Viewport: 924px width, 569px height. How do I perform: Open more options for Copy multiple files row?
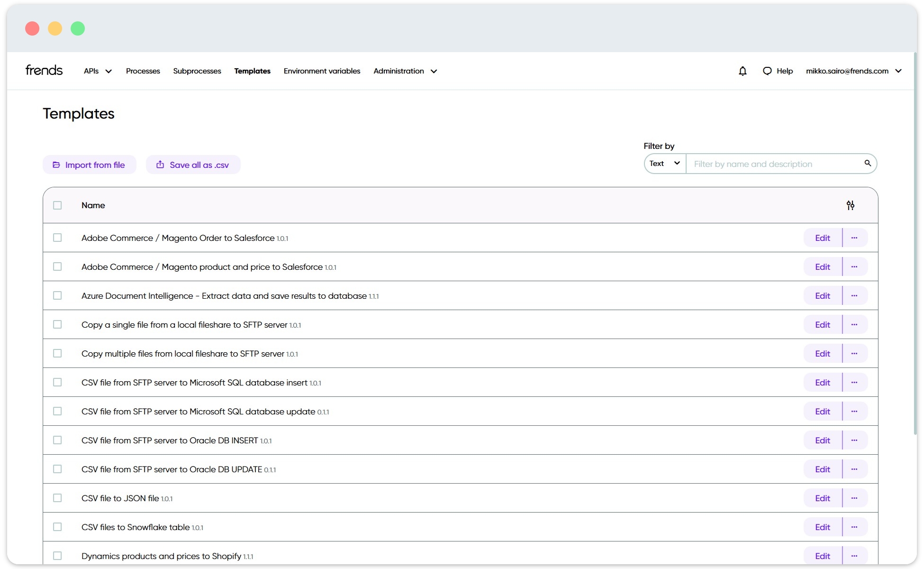[x=854, y=353]
